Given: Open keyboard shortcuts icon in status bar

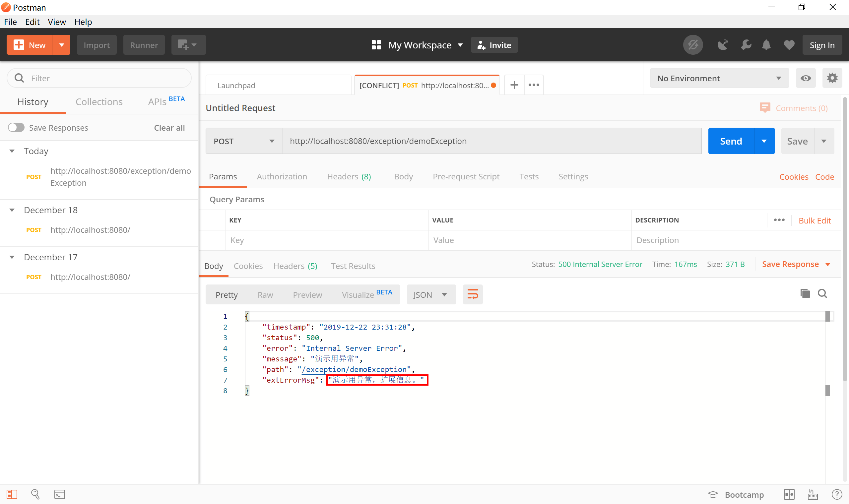Looking at the screenshot, I should point(812,494).
